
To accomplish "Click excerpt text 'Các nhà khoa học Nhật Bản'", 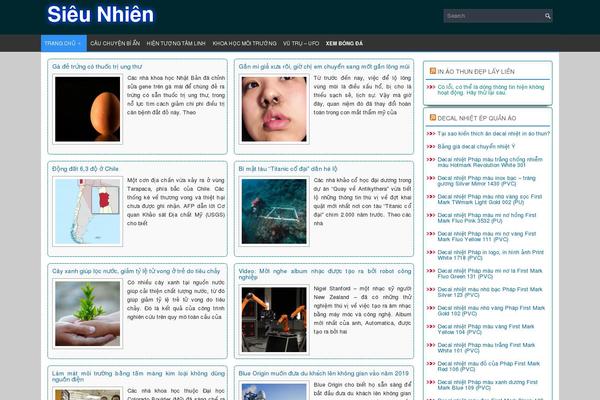I will click(x=176, y=95).
